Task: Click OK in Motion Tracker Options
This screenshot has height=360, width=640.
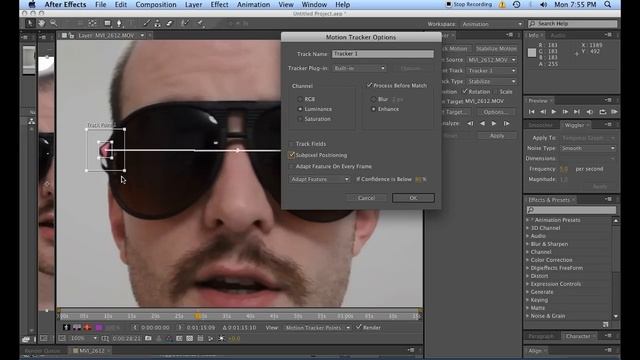Action: click(413, 198)
